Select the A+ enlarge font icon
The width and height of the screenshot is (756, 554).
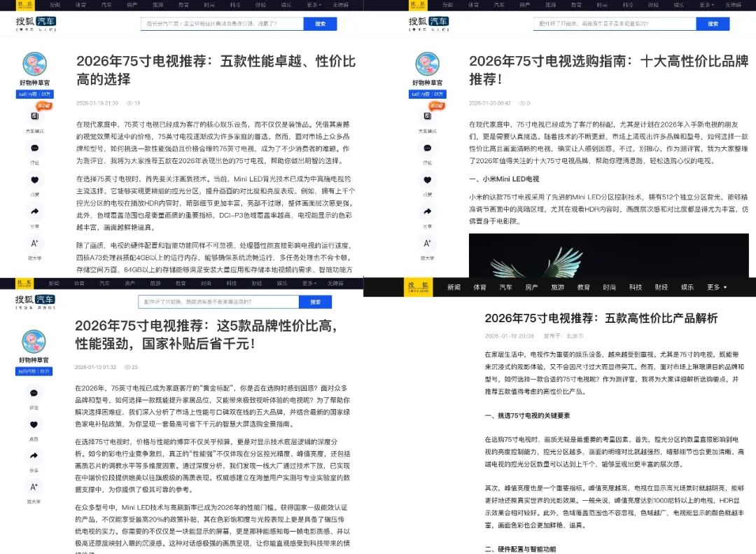click(34, 242)
